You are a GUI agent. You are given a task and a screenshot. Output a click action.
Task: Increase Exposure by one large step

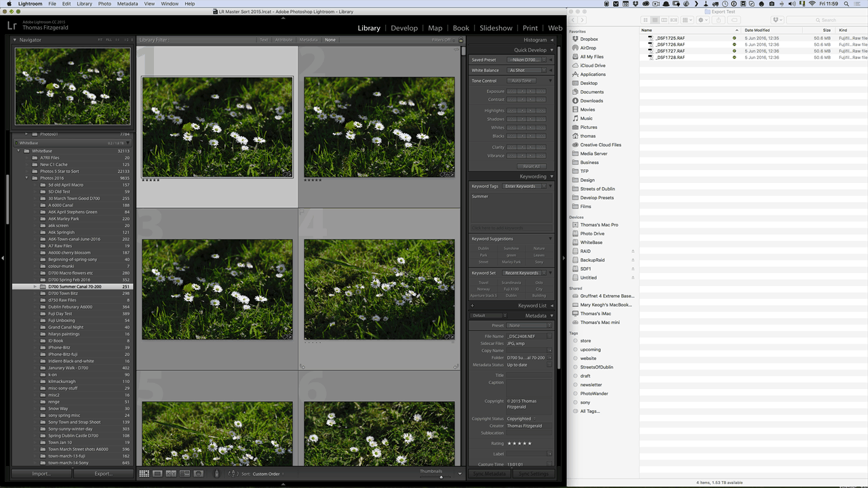(x=540, y=91)
